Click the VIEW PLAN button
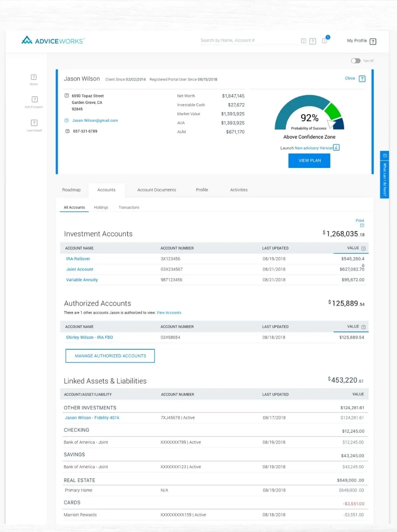The image size is (397, 532). coord(309,160)
